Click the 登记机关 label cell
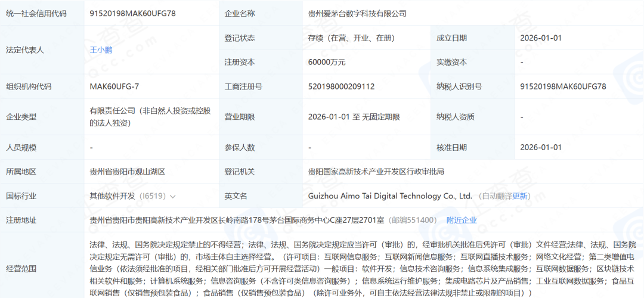 [x=261, y=172]
